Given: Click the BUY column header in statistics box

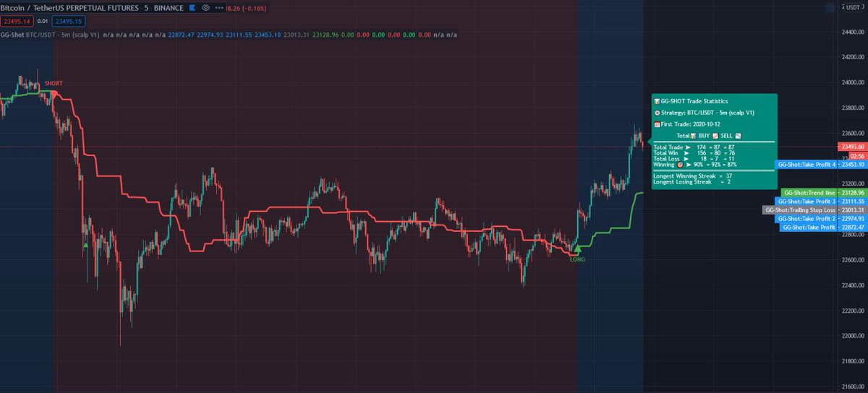Looking at the screenshot, I should click(704, 136).
